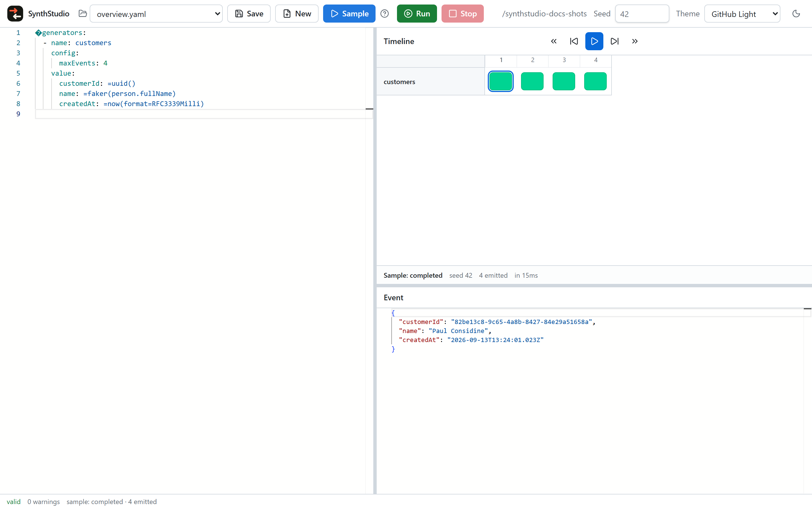812x508 pixels.
Task: Jump to first timeline event
Action: point(554,41)
